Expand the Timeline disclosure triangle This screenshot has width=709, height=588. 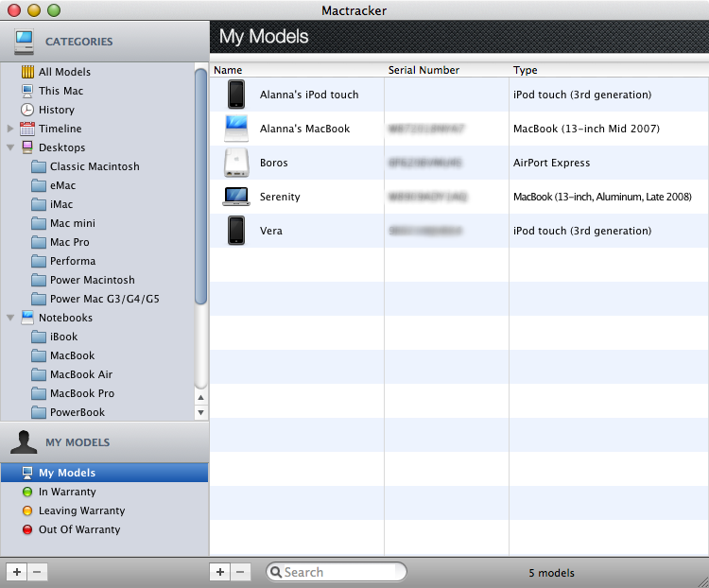(10, 129)
